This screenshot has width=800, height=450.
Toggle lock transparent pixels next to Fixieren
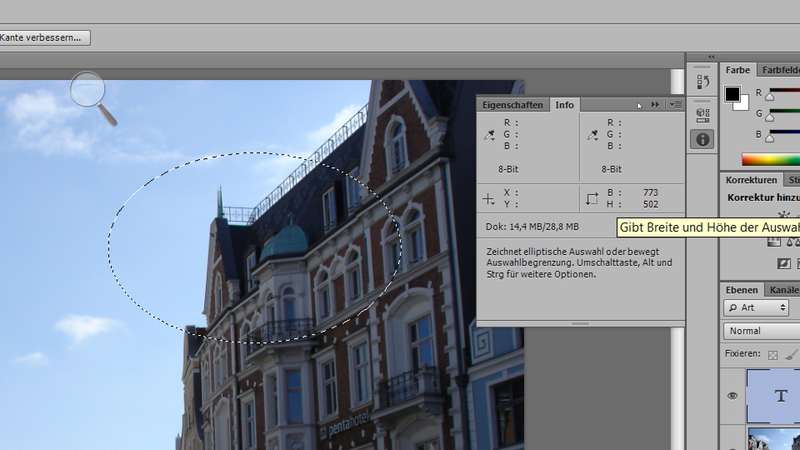pyautogui.click(x=772, y=354)
